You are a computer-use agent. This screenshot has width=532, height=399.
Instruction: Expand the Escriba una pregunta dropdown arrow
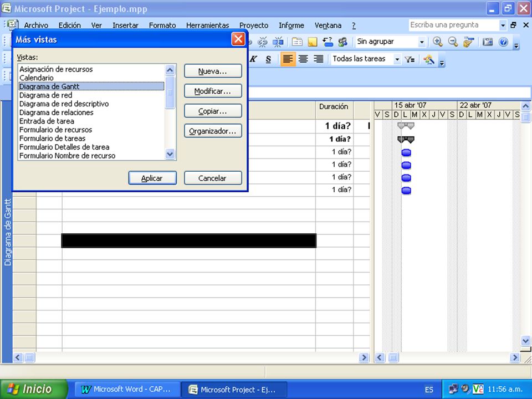pyautogui.click(x=503, y=25)
